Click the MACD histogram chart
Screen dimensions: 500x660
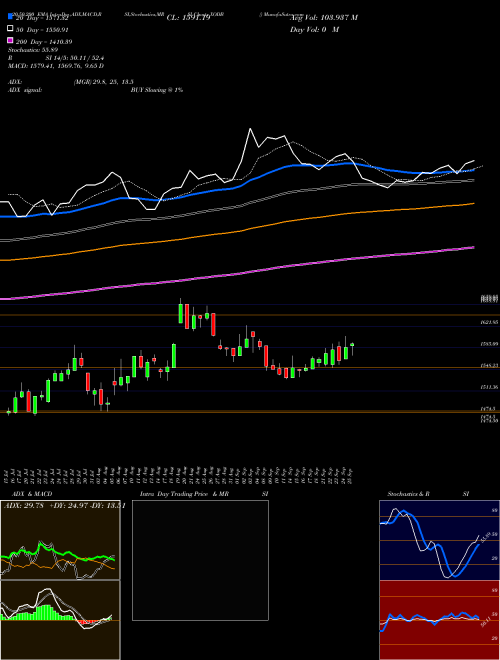[60, 620]
